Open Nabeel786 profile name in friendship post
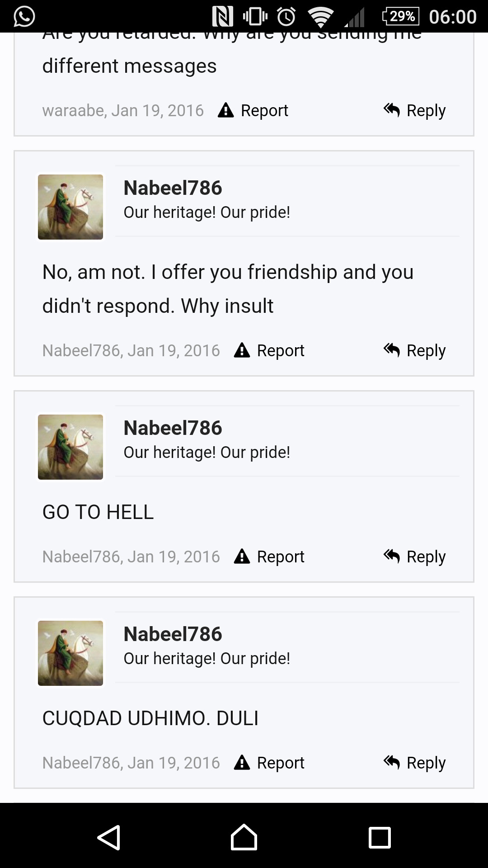 click(x=173, y=188)
